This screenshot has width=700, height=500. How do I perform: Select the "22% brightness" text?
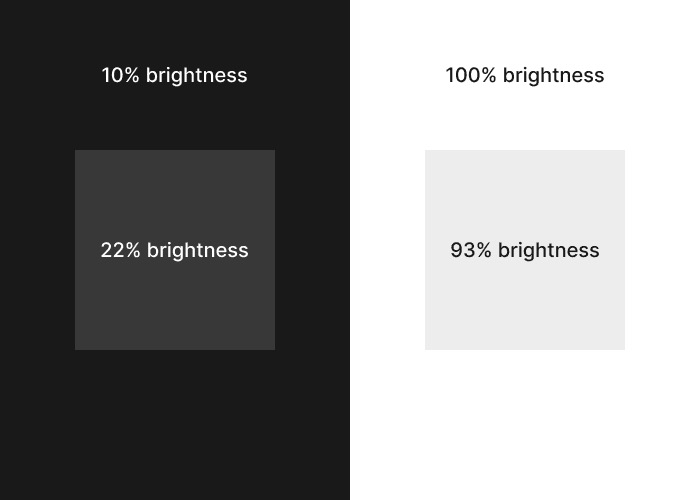[x=175, y=250]
